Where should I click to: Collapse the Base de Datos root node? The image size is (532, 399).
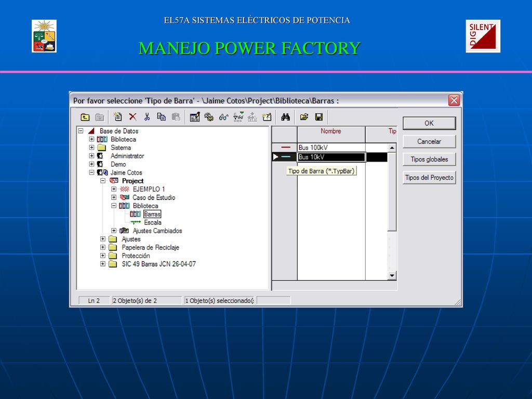[81, 130]
